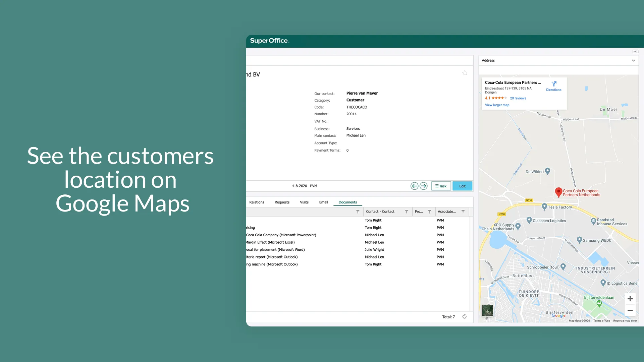Go to next record arrow

point(424,186)
